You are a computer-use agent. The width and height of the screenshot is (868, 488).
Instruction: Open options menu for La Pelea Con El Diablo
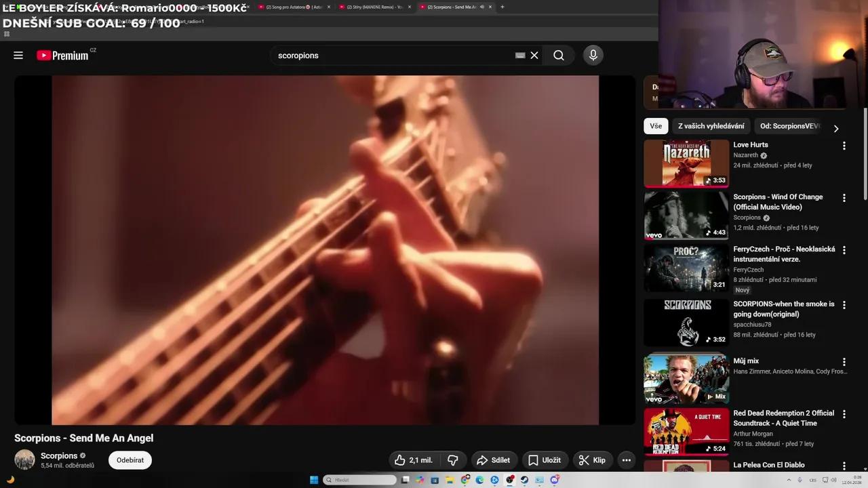pos(844,466)
